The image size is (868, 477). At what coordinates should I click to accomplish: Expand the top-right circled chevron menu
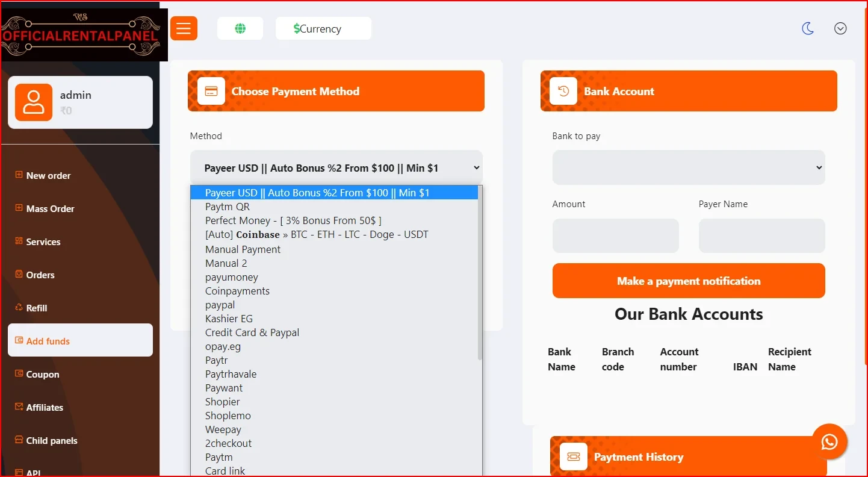[x=840, y=28]
